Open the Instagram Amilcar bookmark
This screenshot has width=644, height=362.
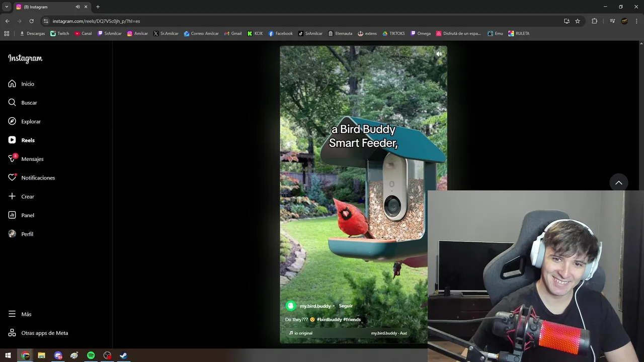click(x=137, y=34)
